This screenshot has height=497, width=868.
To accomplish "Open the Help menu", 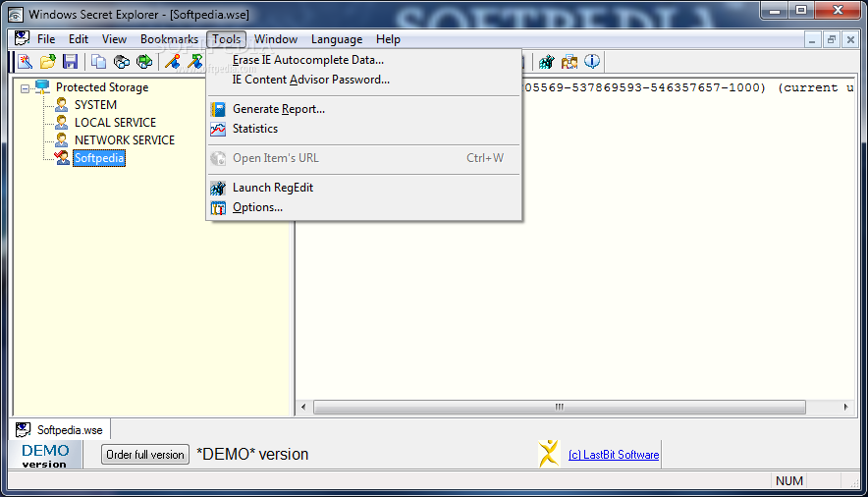I will tap(388, 39).
